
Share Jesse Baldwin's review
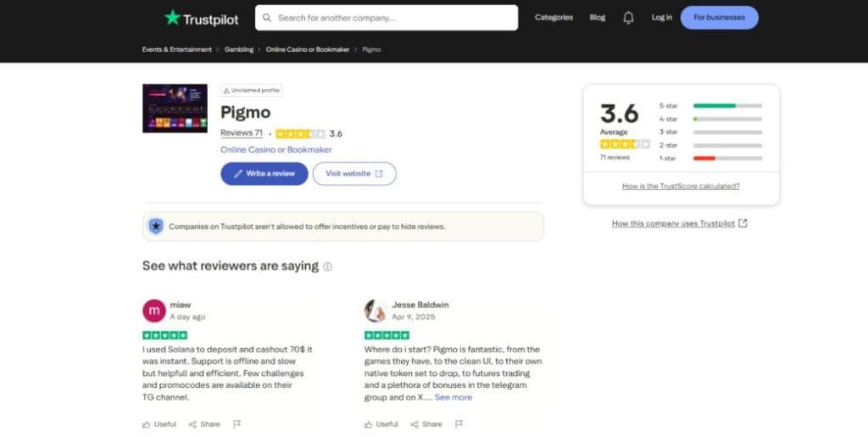coord(426,423)
